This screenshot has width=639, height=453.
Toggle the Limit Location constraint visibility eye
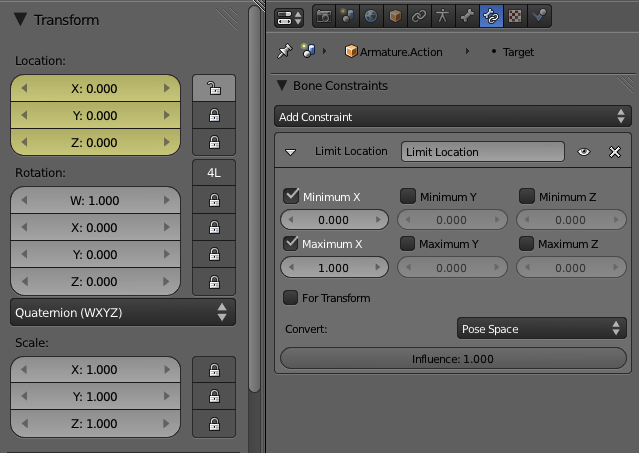584,152
